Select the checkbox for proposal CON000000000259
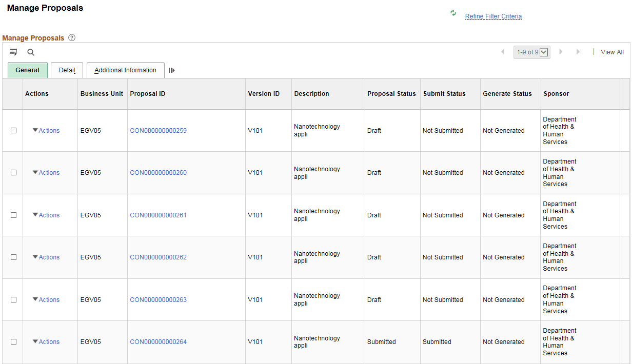The image size is (632, 364). tap(13, 130)
